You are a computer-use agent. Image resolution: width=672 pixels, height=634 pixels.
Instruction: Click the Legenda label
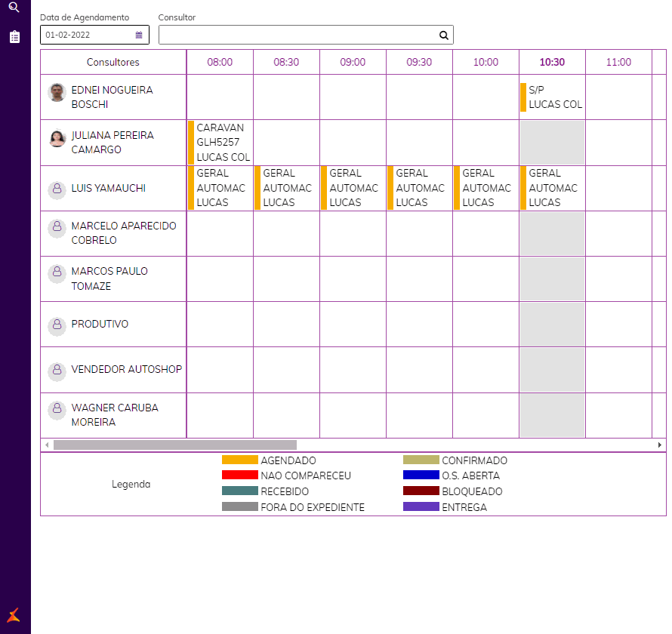(131, 484)
